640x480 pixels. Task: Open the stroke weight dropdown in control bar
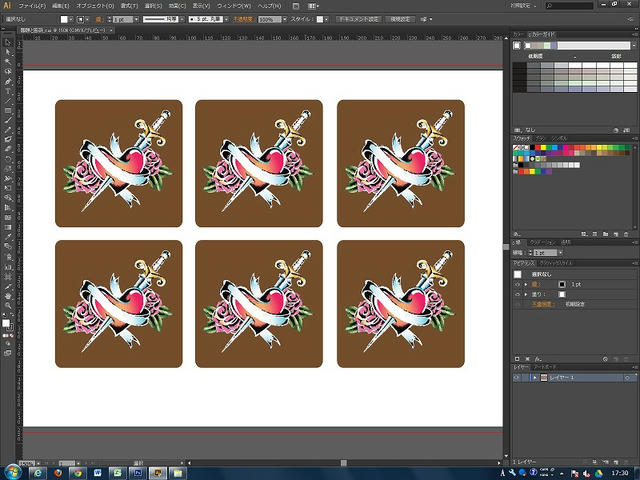[x=136, y=19]
